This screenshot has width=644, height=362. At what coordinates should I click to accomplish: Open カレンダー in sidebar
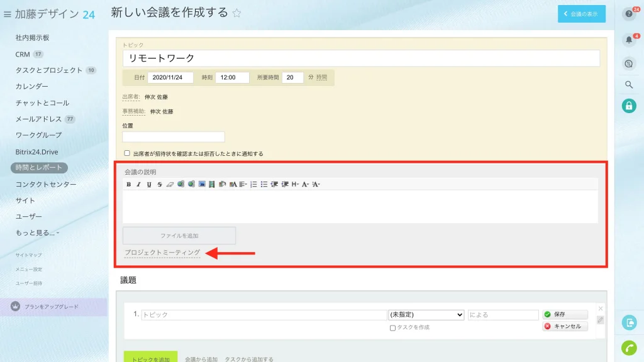[x=31, y=86]
